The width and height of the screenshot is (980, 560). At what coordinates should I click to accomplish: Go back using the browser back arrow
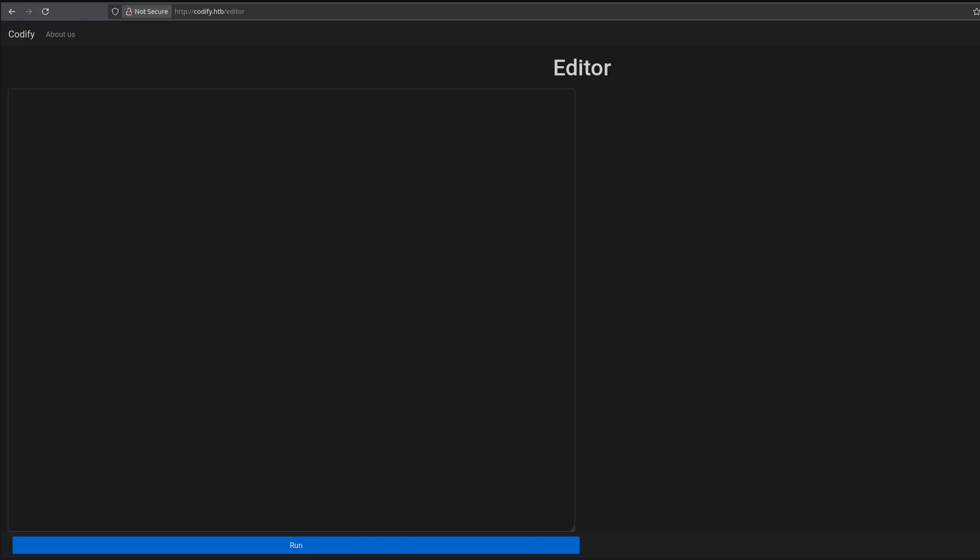coord(12,12)
